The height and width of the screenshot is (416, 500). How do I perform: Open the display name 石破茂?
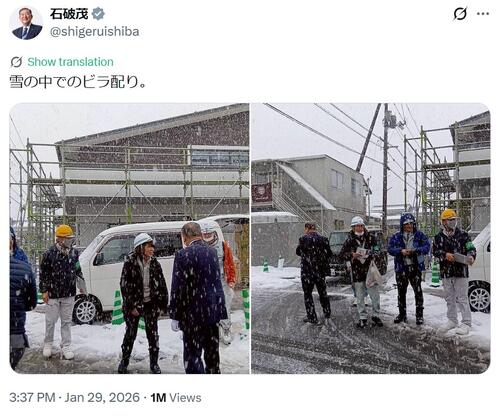coord(69,14)
